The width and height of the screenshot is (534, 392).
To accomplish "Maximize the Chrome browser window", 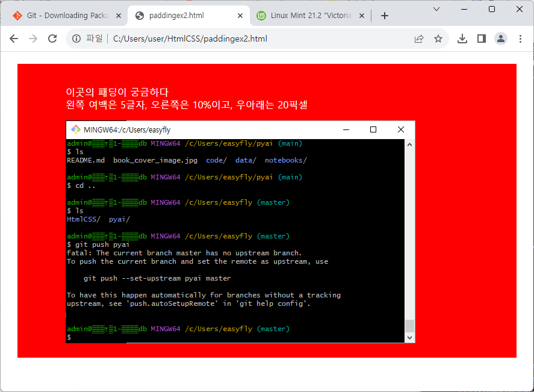I will [x=492, y=9].
